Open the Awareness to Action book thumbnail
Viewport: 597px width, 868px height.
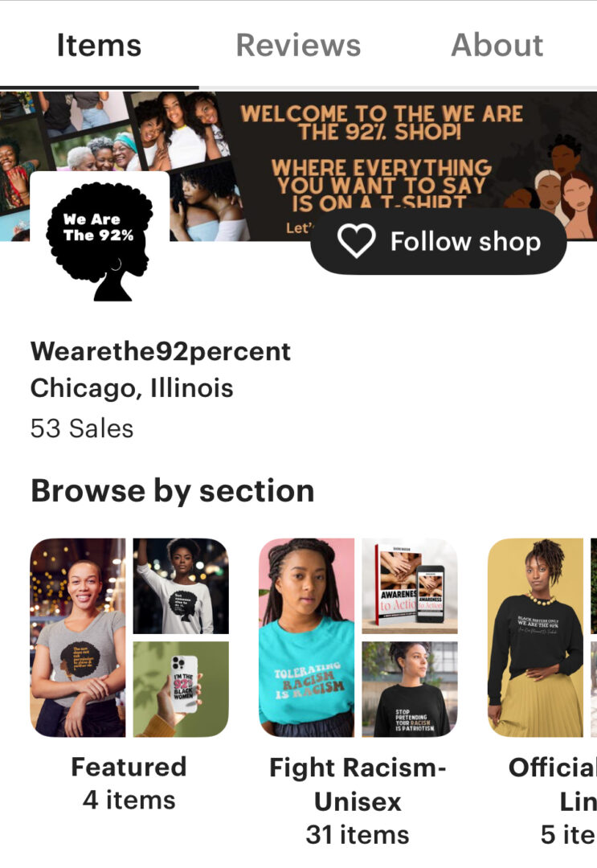pos(410,586)
